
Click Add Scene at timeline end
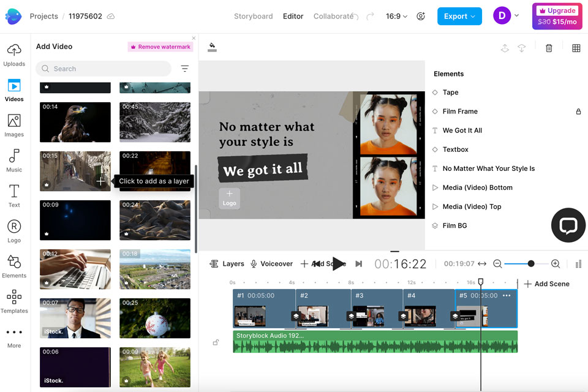coord(547,284)
